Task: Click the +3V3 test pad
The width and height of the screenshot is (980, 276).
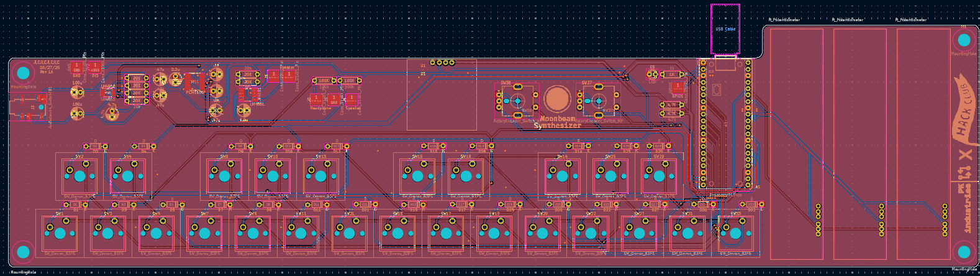Action: point(95,67)
